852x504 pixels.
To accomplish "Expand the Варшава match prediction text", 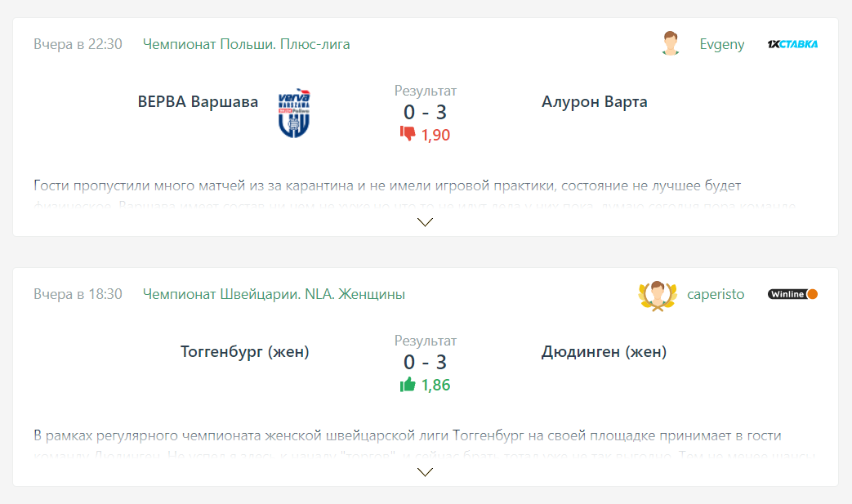I will (425, 221).
